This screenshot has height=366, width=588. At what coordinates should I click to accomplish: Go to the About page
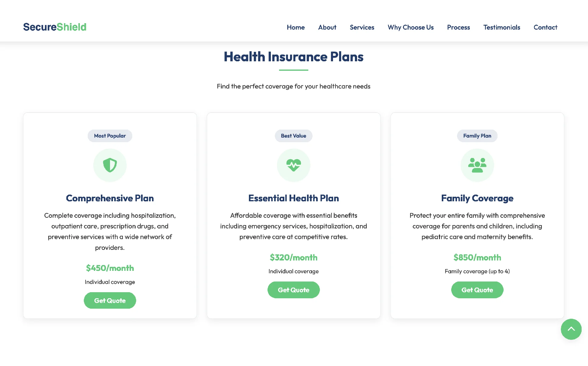tap(327, 27)
